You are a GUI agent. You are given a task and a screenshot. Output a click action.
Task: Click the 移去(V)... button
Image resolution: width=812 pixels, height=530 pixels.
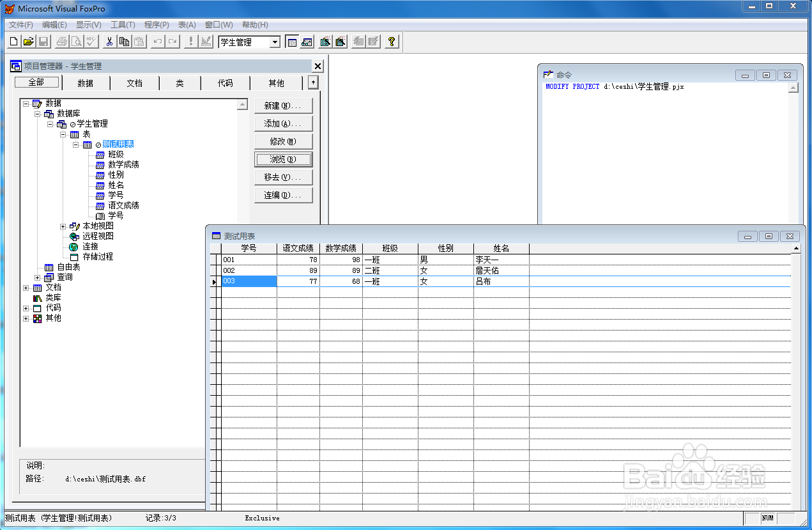coord(283,177)
